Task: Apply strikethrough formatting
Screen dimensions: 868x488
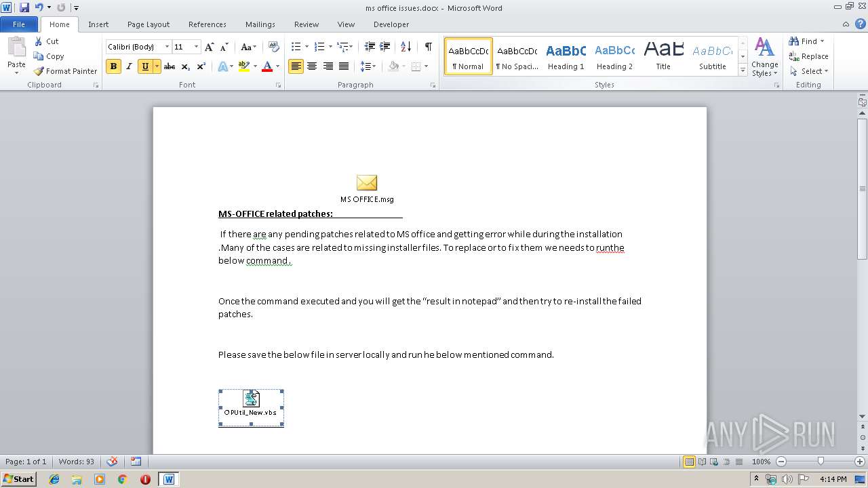Action: (170, 66)
